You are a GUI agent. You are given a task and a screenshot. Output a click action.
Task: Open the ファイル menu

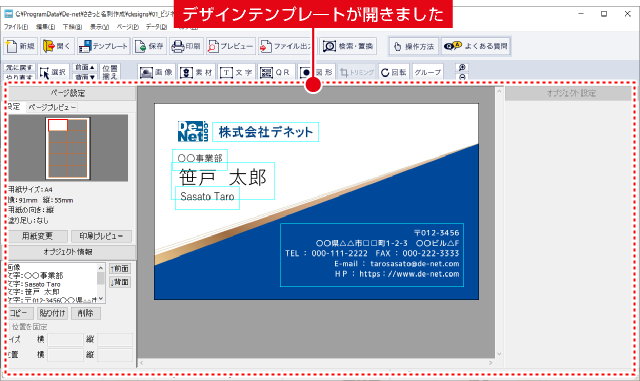point(16,27)
